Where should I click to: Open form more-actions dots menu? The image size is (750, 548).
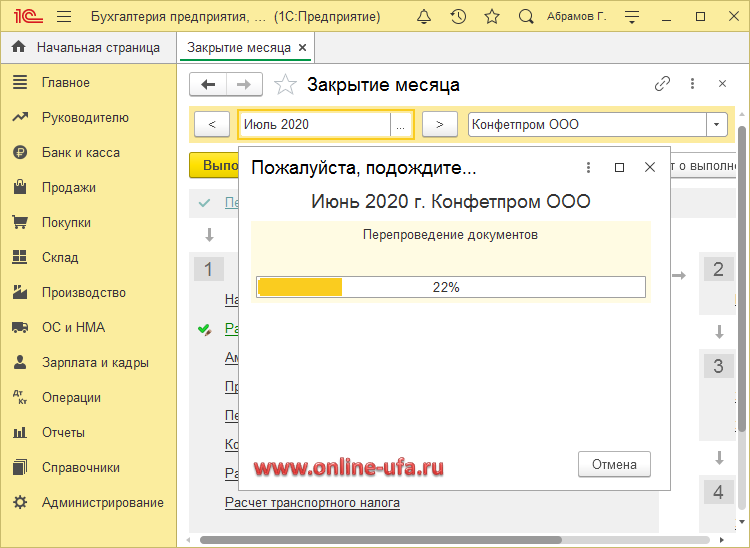692,84
